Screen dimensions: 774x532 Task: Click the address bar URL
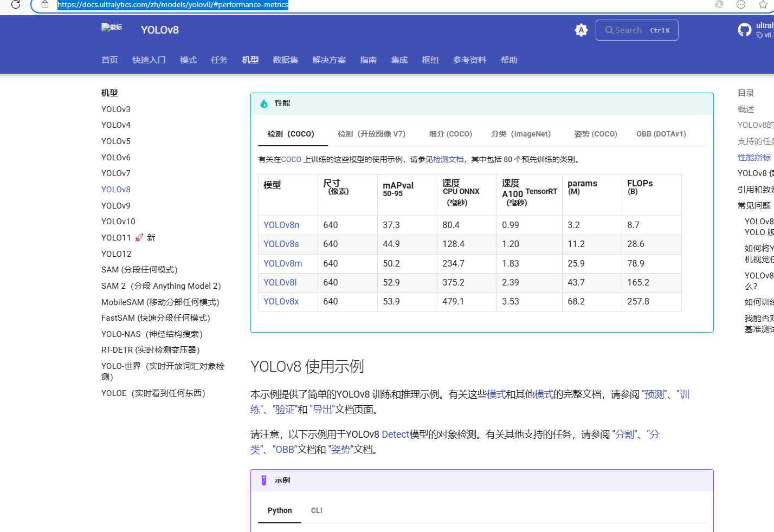pos(173,4)
